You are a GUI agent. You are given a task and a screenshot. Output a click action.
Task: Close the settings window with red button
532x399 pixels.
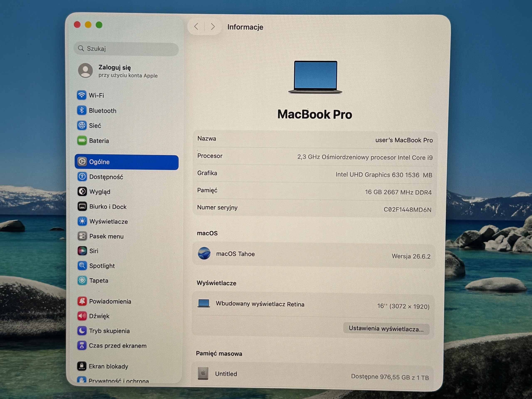click(x=77, y=25)
